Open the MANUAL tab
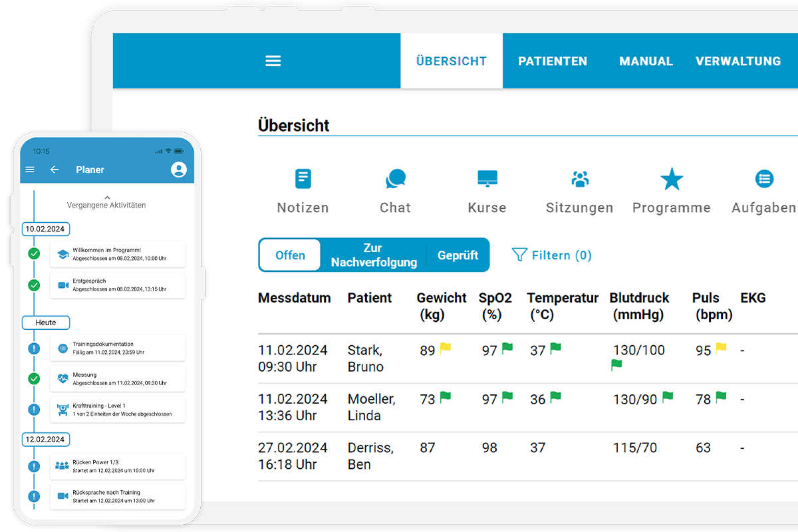 (646, 61)
